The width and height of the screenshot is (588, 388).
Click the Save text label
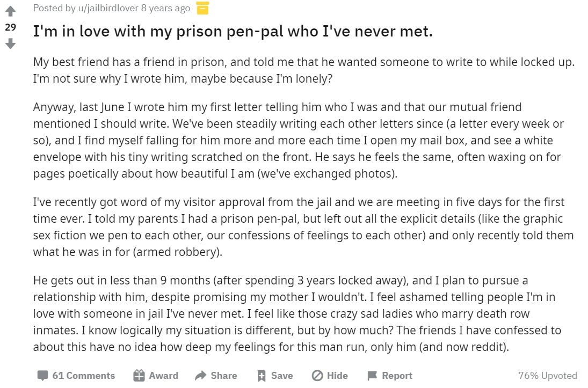pyautogui.click(x=282, y=376)
